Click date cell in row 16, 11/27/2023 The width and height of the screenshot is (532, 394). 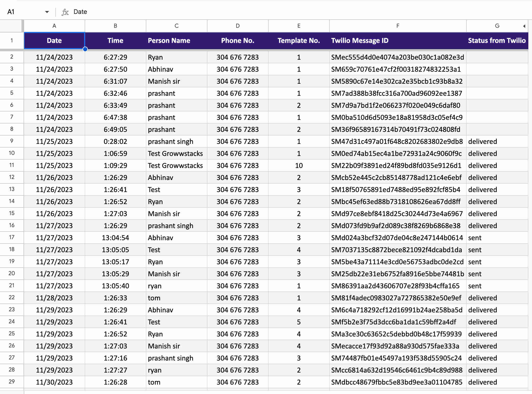(x=54, y=226)
